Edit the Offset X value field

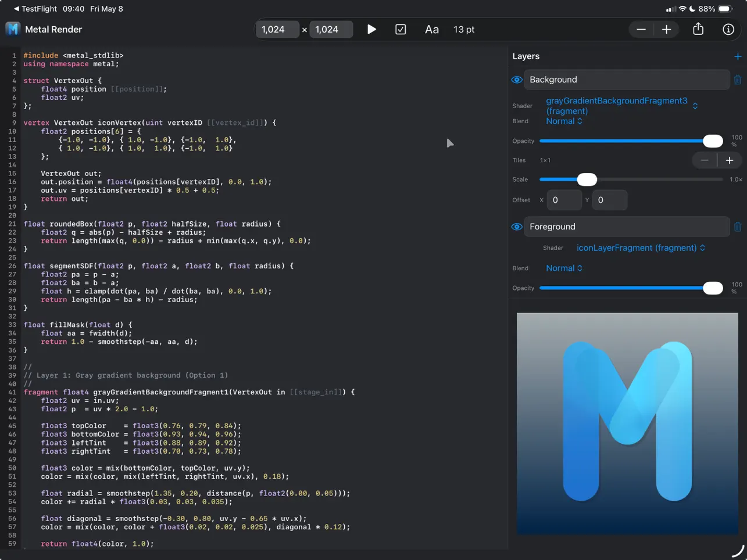click(564, 200)
